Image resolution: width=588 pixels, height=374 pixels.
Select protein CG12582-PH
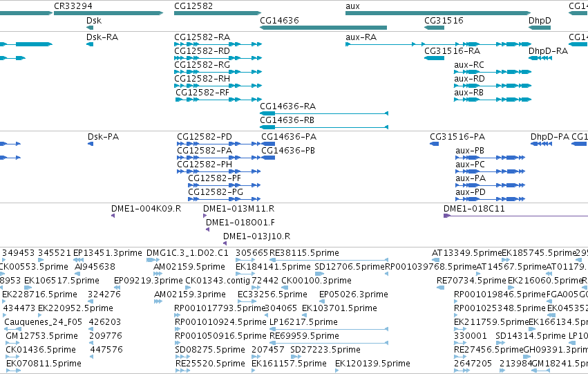(205, 165)
